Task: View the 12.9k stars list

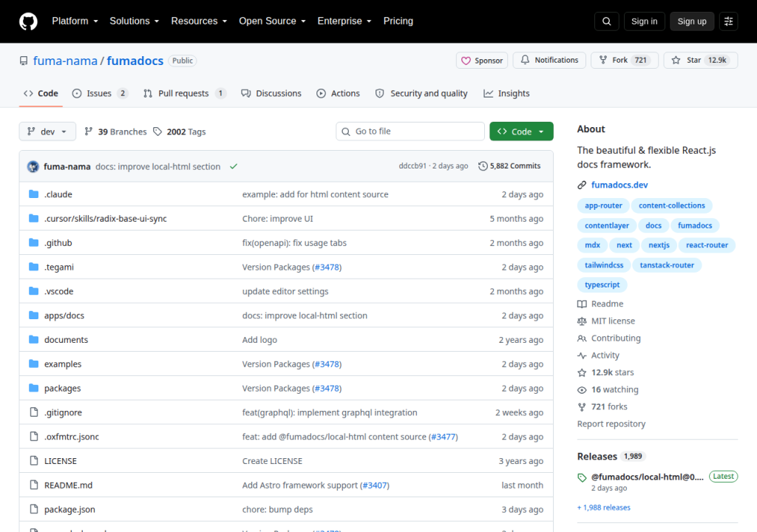Action: [605, 372]
